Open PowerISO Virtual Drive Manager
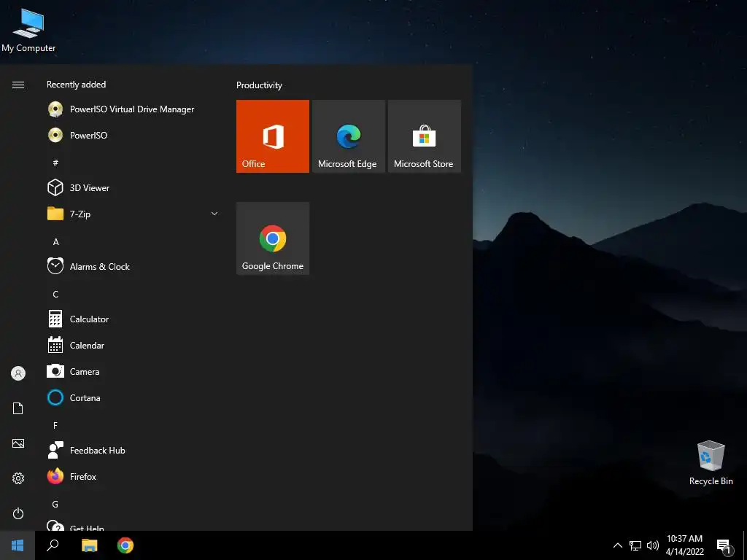 tap(133, 109)
